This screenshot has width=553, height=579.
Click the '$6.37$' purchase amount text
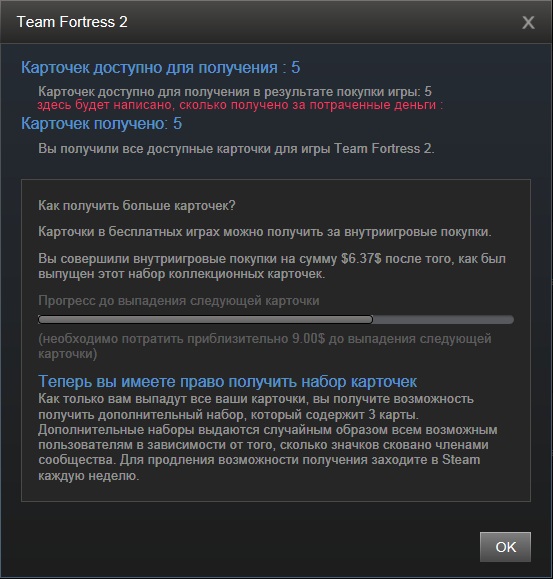tap(361, 258)
